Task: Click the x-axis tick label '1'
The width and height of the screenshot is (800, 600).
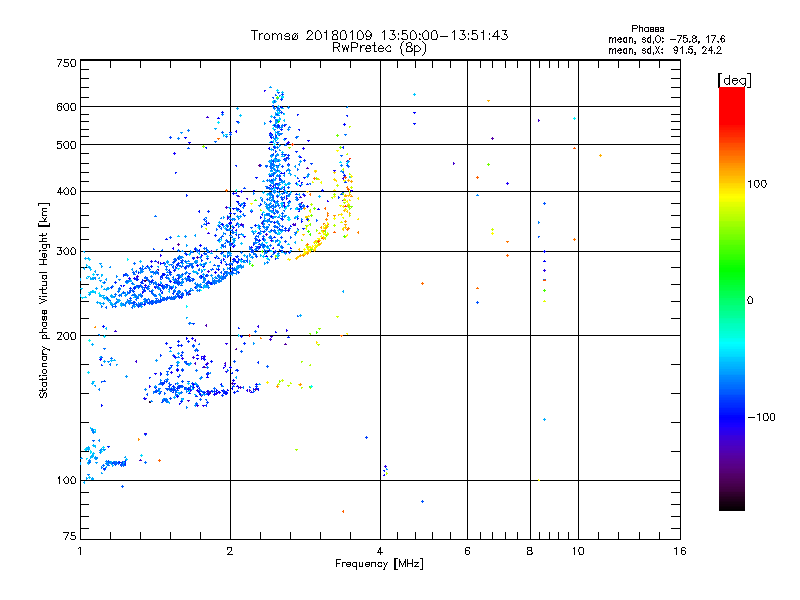Action: 80,551
